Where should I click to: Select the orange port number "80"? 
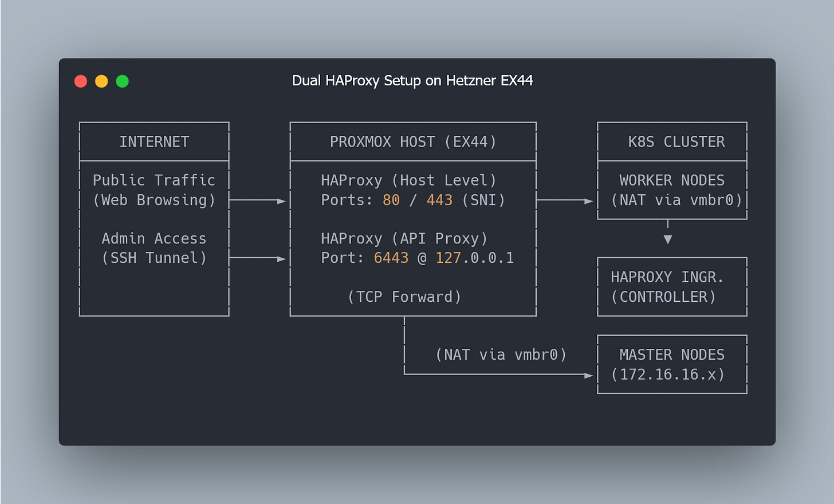click(391, 200)
